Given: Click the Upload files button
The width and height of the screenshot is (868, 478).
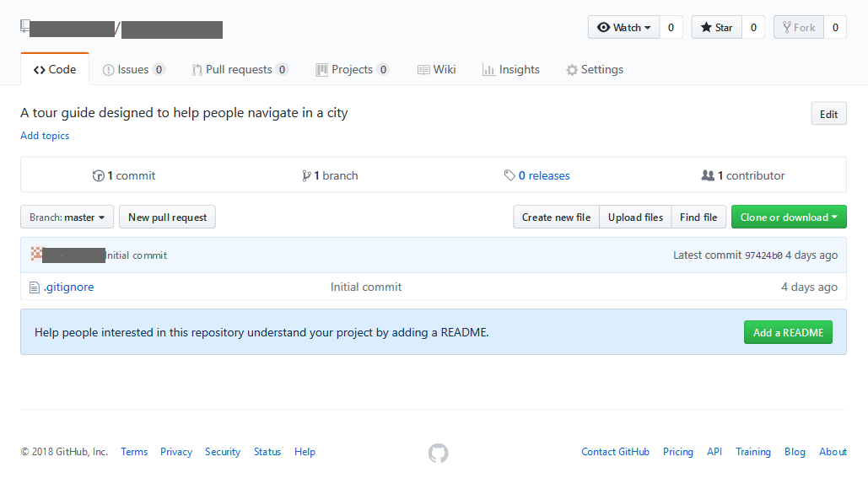Looking at the screenshot, I should tap(635, 217).
